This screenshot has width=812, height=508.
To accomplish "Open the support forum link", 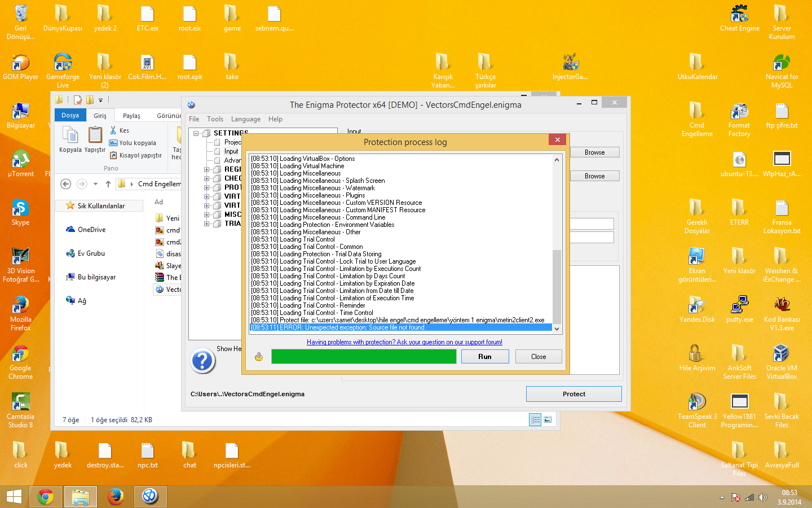I will pyautogui.click(x=404, y=342).
